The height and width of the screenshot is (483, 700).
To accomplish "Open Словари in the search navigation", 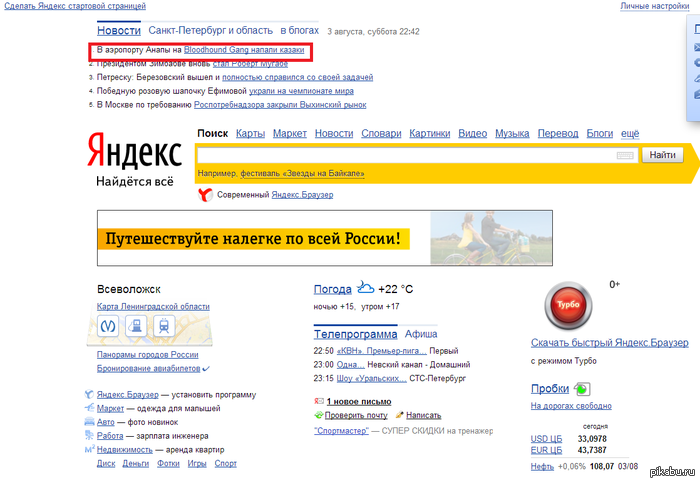I will coord(381,133).
